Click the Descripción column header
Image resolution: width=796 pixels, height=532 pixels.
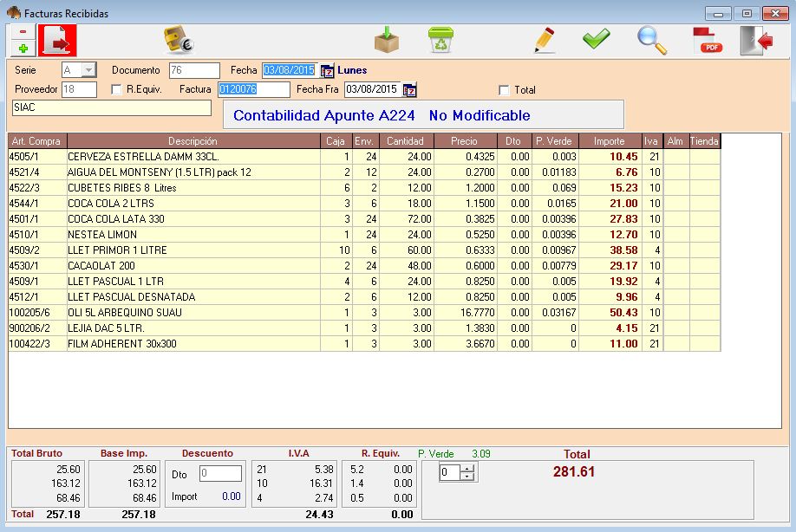coord(193,140)
